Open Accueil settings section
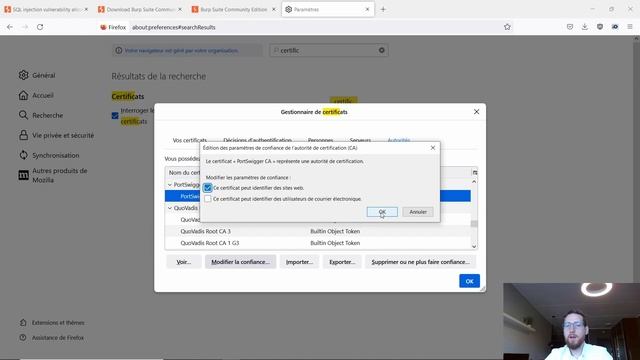The width and height of the screenshot is (640, 360). (36, 95)
